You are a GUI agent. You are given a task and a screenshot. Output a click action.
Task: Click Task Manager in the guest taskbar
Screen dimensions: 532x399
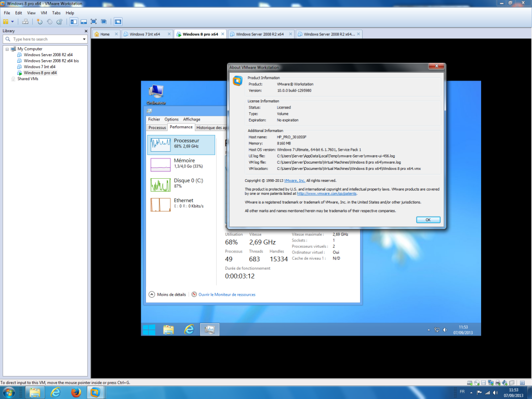(210, 329)
